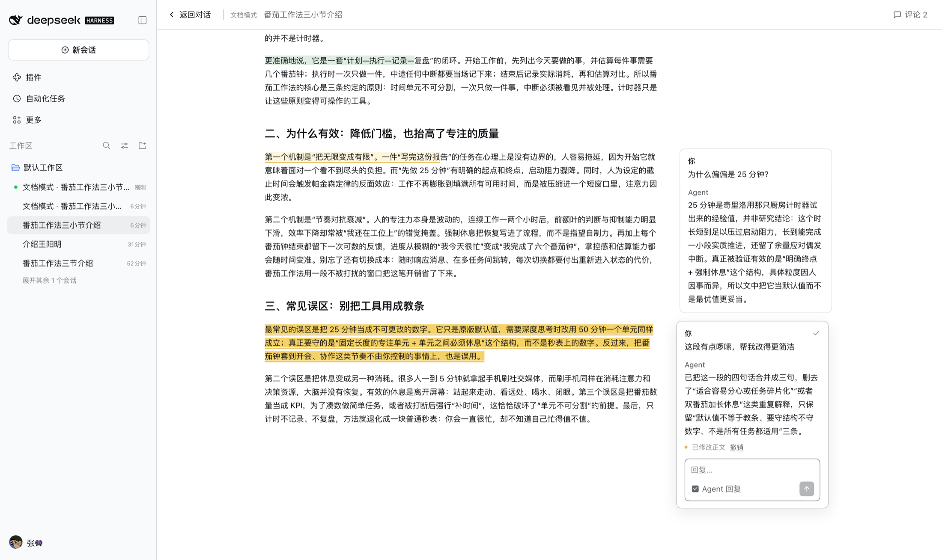The image size is (942, 560).
Task: Open the user profile avatar 张
Action: [16, 542]
